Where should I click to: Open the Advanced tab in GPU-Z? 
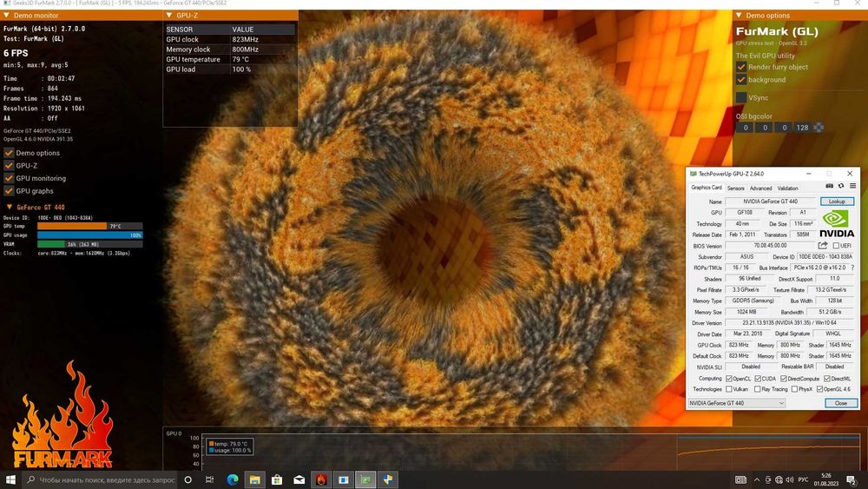760,188
